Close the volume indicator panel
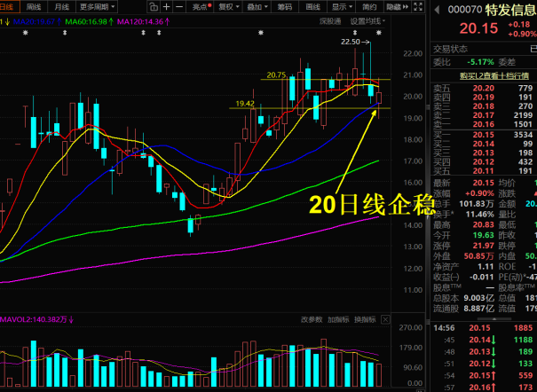Viewport: 537px width, 392px height. pyautogui.click(x=385, y=319)
